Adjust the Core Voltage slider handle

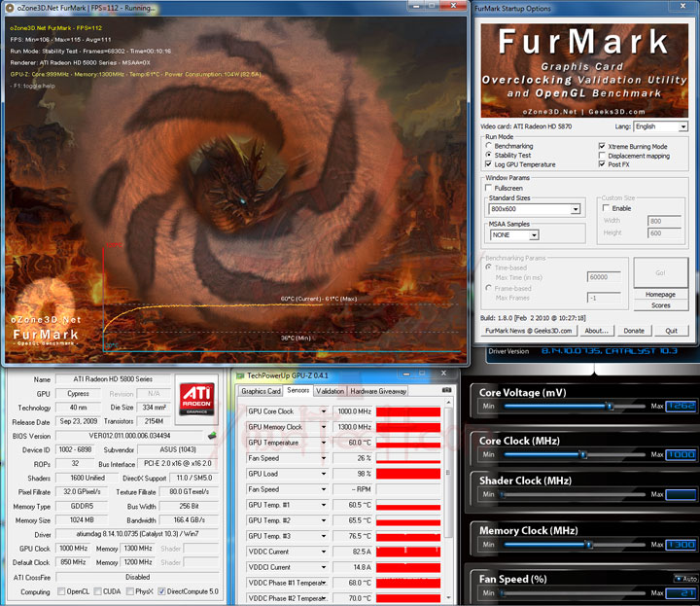(x=609, y=406)
